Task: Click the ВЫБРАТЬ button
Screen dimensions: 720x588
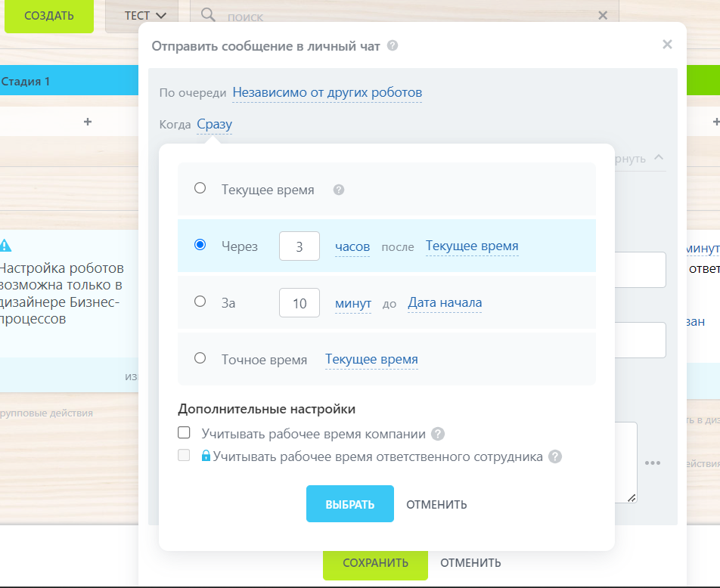Action: [x=350, y=504]
